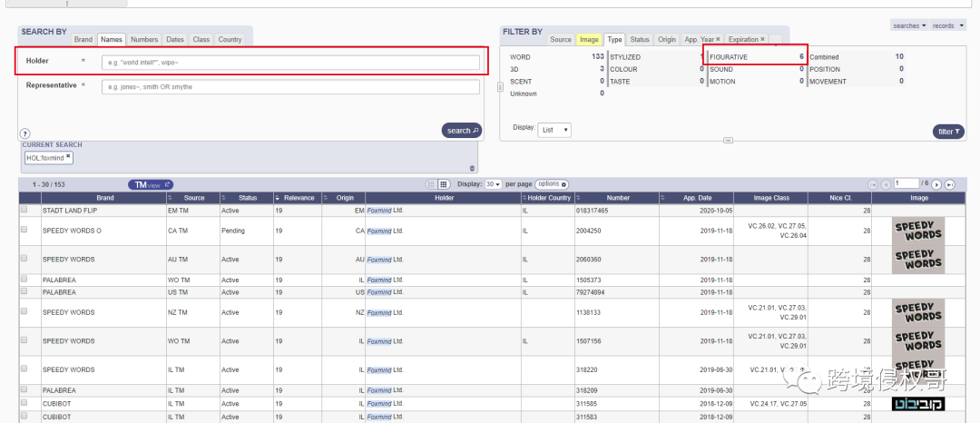980x423 pixels.
Task: Go to next results page
Action: coord(936,184)
